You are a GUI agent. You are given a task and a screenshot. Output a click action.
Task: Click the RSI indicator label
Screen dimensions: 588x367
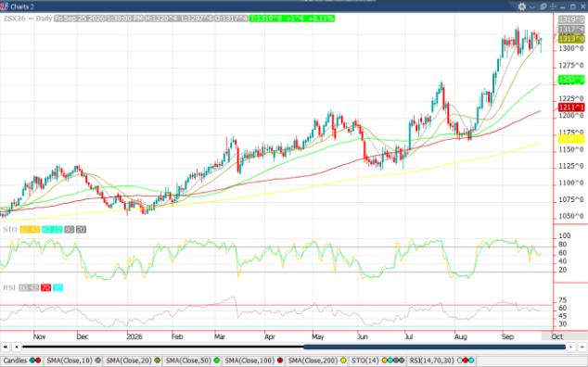[x=9, y=288]
